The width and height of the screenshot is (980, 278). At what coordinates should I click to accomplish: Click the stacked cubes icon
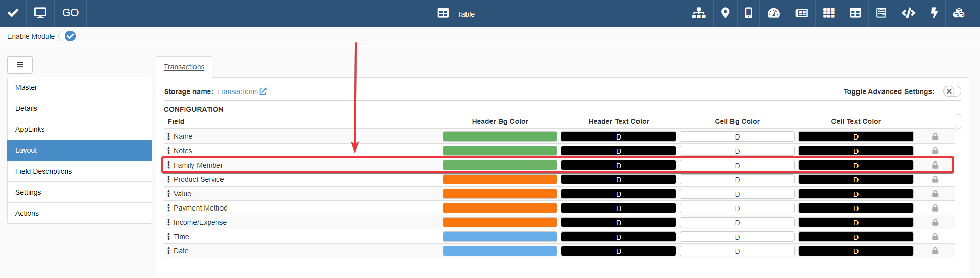pos(959,13)
